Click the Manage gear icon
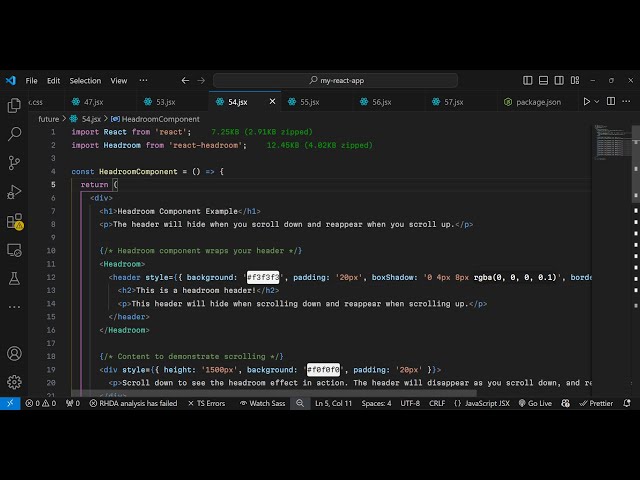This screenshot has width=640, height=480. coord(14,381)
